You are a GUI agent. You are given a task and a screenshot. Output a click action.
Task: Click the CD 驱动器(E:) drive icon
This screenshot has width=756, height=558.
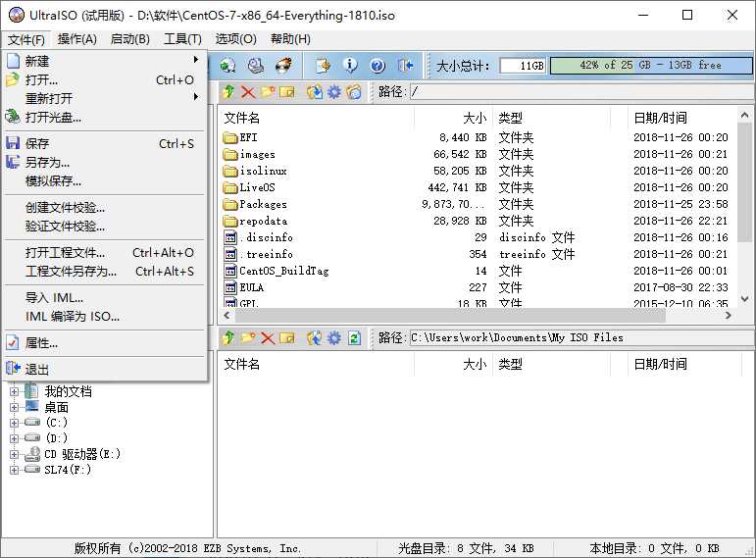pyautogui.click(x=32, y=454)
